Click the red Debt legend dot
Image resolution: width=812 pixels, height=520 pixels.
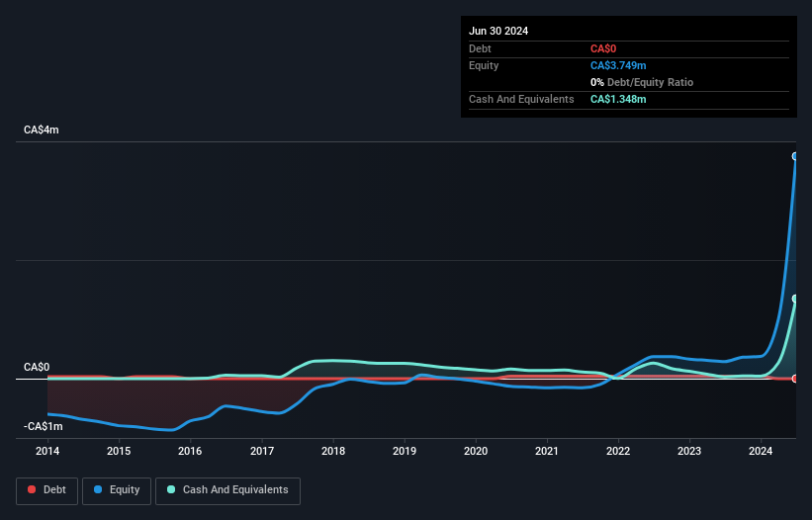32,489
